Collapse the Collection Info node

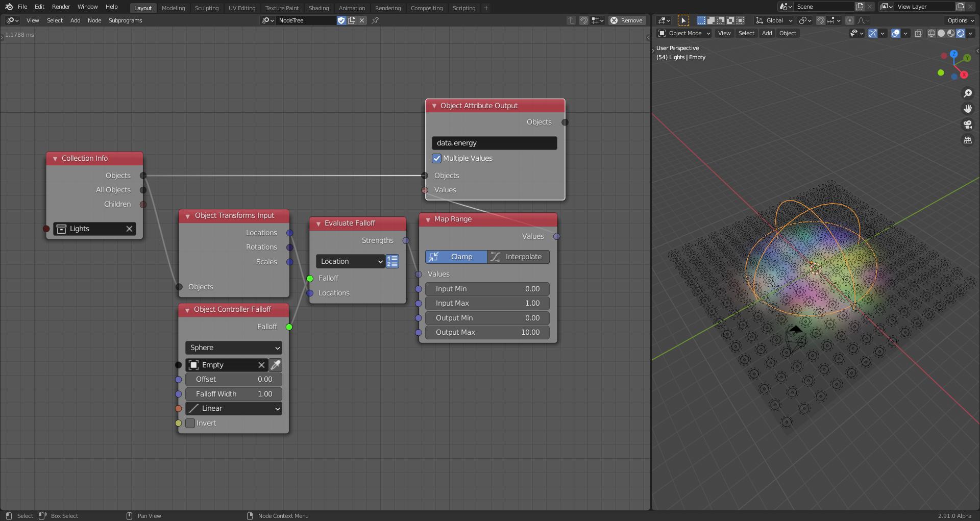(x=55, y=159)
